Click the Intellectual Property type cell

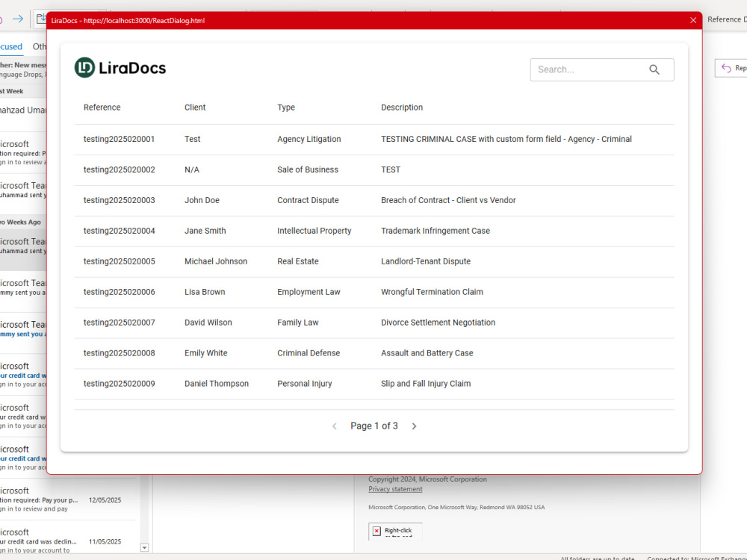tap(314, 231)
